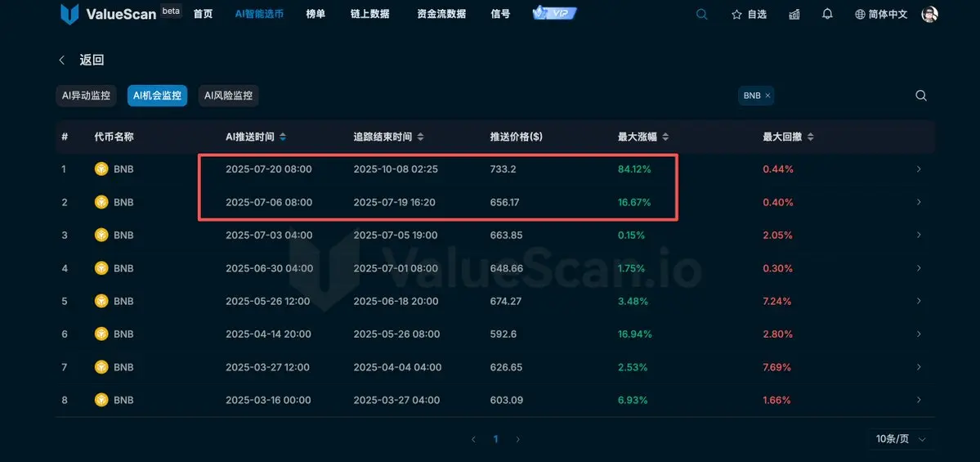The height and width of the screenshot is (462, 980).
Task: Click 7.69% max drawdown value
Action: pyautogui.click(x=777, y=367)
